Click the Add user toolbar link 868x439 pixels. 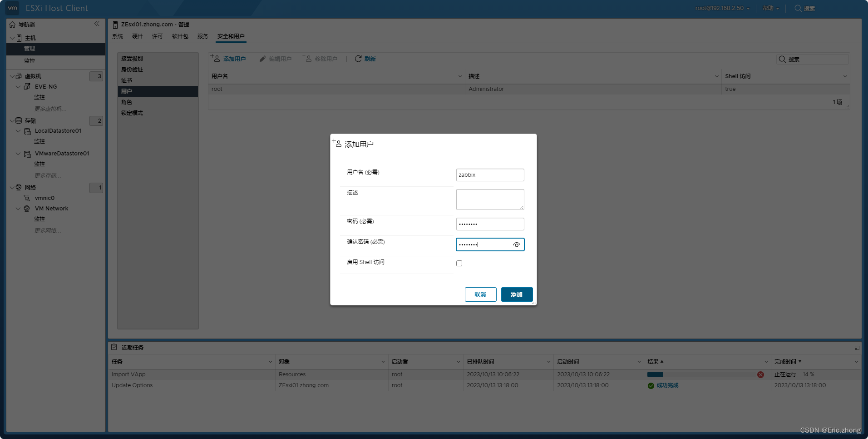coord(234,59)
